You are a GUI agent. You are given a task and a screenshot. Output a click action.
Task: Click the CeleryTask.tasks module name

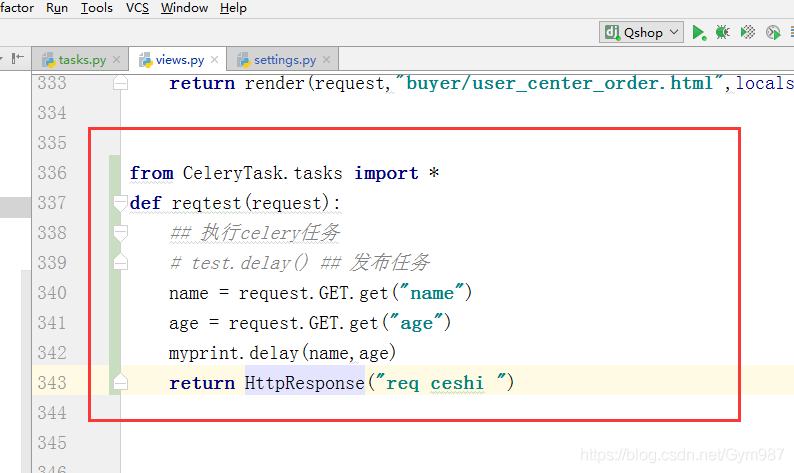(262, 173)
